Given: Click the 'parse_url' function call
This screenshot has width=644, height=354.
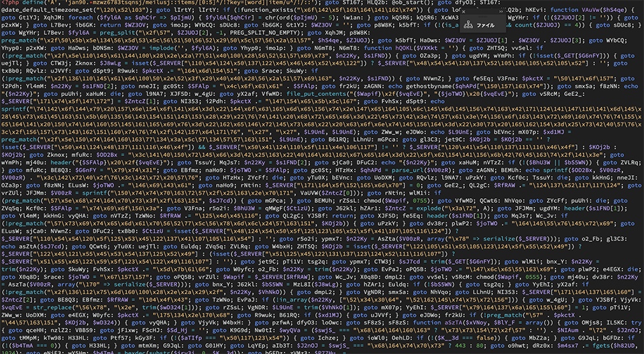Looking at the screenshot, I should 407,170.
